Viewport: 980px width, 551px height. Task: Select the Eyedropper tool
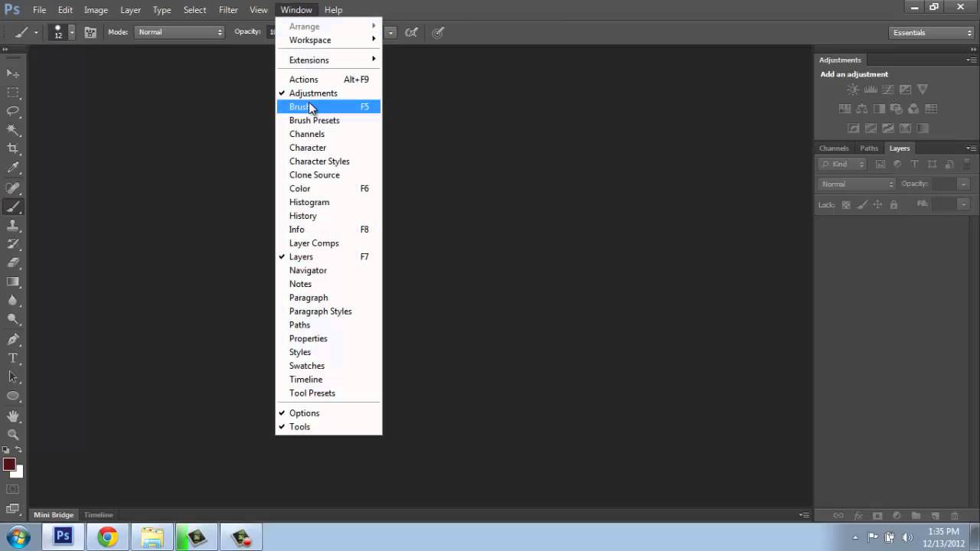[13, 168]
